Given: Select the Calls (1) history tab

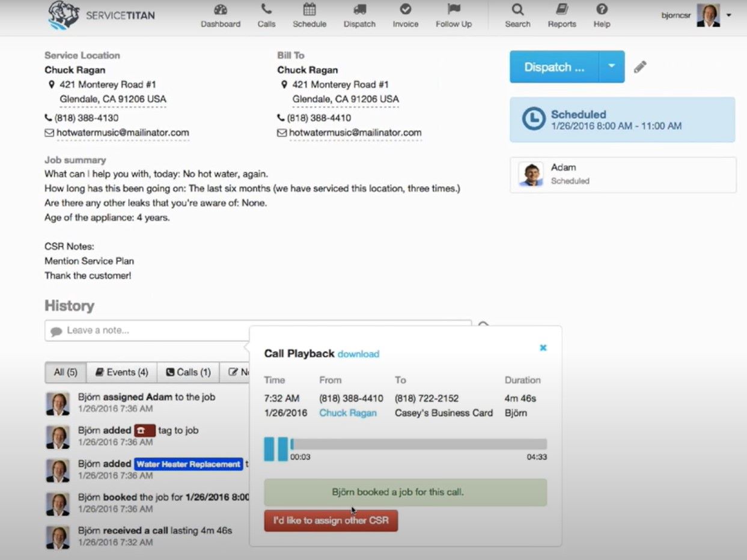Looking at the screenshot, I should pyautogui.click(x=189, y=373).
